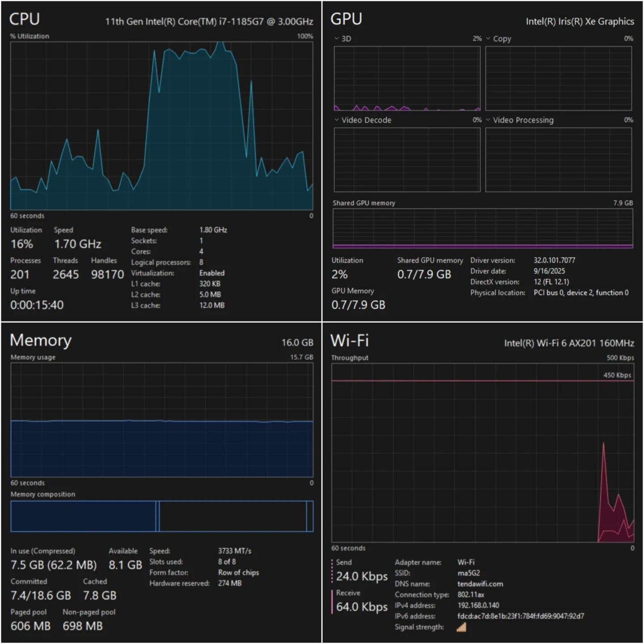The height and width of the screenshot is (644, 644).
Task: Click the GPU driver version value
Action: click(x=554, y=260)
